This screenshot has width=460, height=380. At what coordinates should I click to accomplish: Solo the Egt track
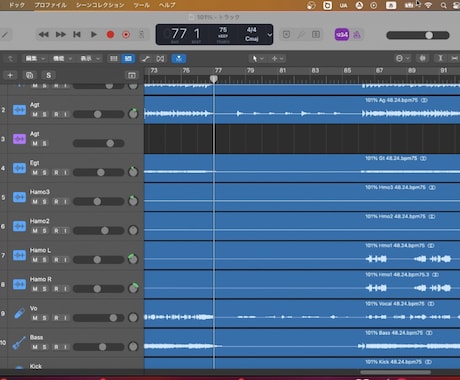pyautogui.click(x=44, y=172)
